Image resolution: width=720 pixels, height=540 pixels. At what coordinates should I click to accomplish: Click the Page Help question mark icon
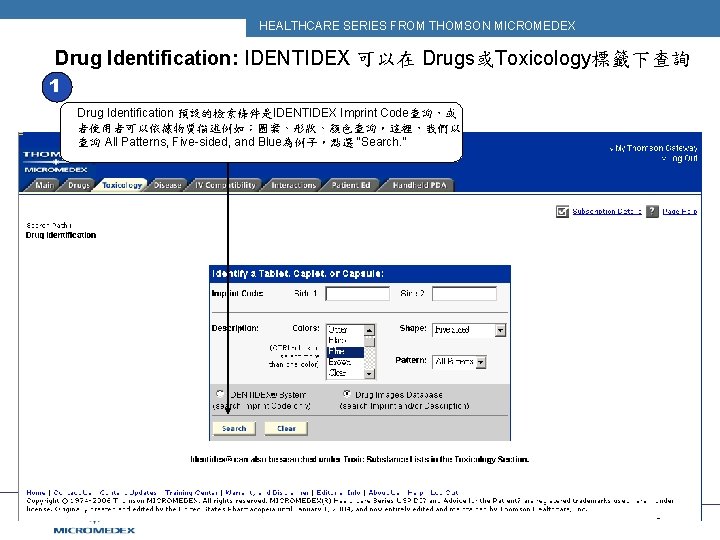(x=652, y=211)
